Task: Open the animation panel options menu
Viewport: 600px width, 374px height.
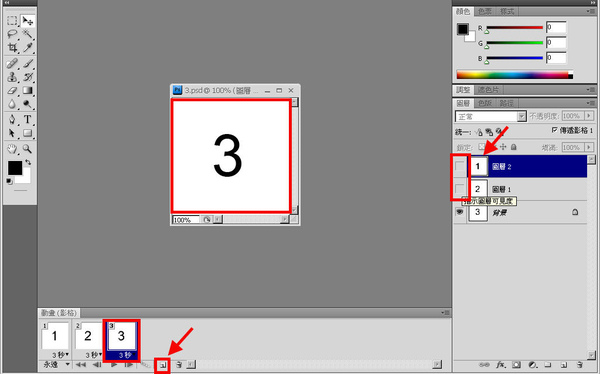Action: pyautogui.click(x=445, y=313)
